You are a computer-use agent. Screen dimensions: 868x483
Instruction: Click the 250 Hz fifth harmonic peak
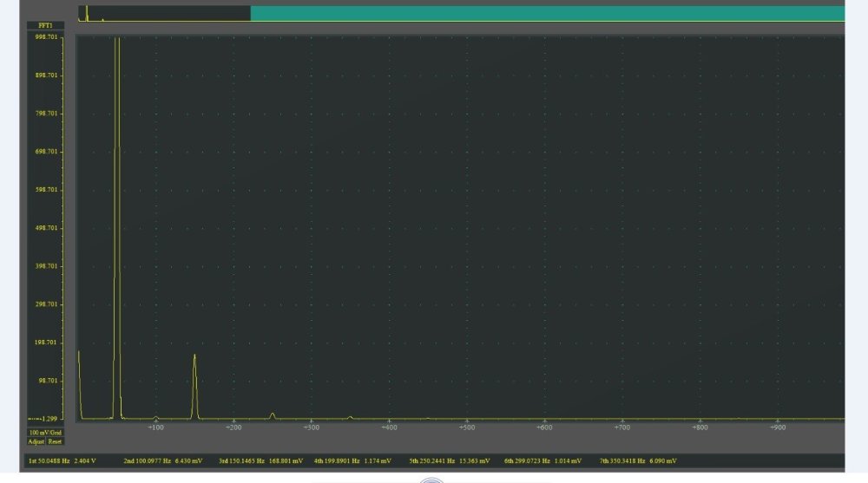click(273, 415)
